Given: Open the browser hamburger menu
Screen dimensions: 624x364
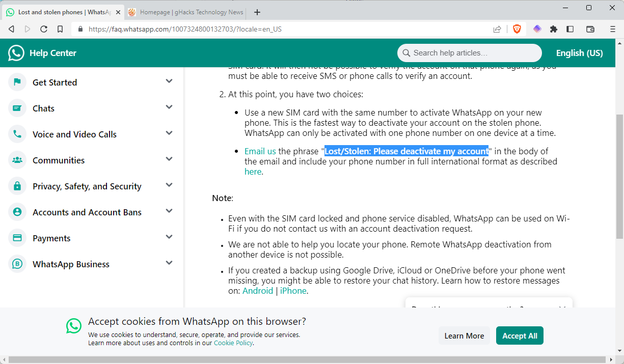Looking at the screenshot, I should (x=613, y=29).
